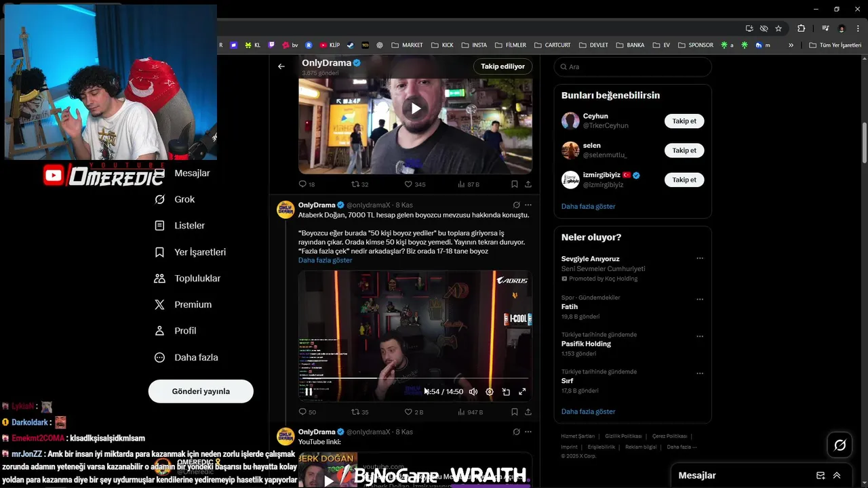Like the tweet with 2 B likes

click(x=414, y=412)
